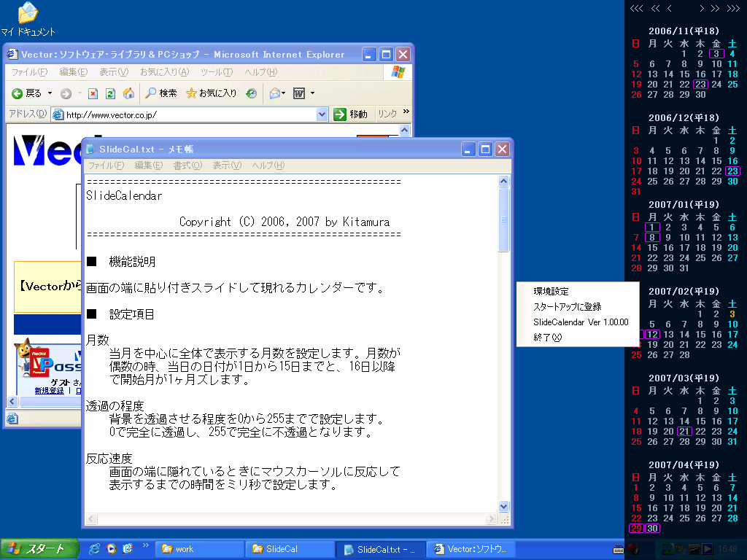The image size is (747, 560).
Task: Open the スタート Start button
Action: click(39, 549)
